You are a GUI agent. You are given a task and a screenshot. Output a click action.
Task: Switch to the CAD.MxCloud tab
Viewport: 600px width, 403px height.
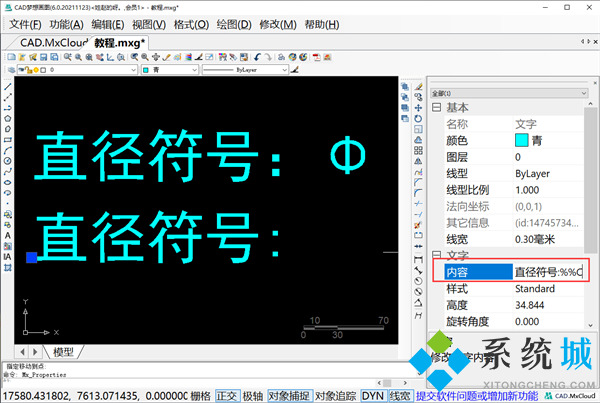(54, 42)
